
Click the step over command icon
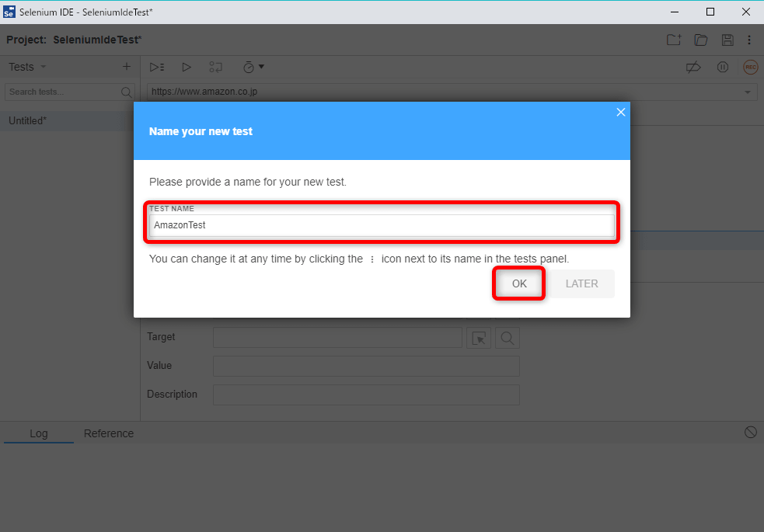[x=215, y=67]
